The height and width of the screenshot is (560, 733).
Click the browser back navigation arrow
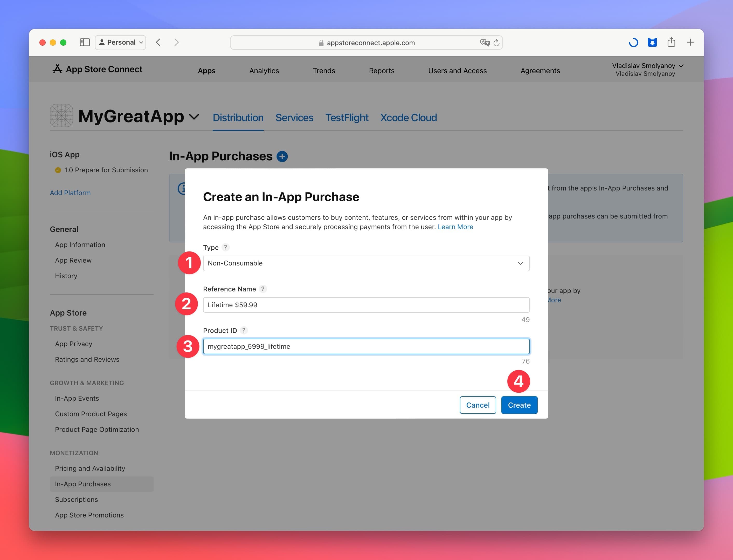(159, 42)
